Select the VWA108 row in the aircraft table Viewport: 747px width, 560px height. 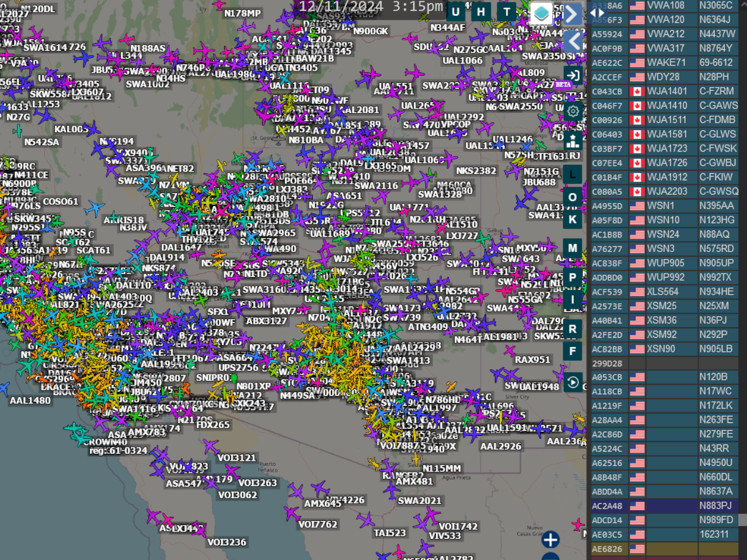click(x=664, y=5)
